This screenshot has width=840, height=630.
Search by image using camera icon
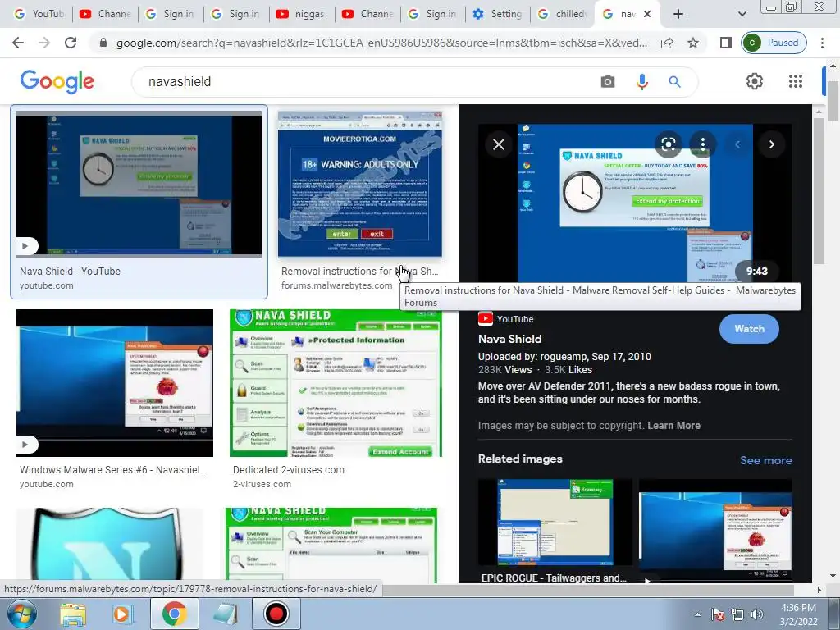tap(608, 81)
